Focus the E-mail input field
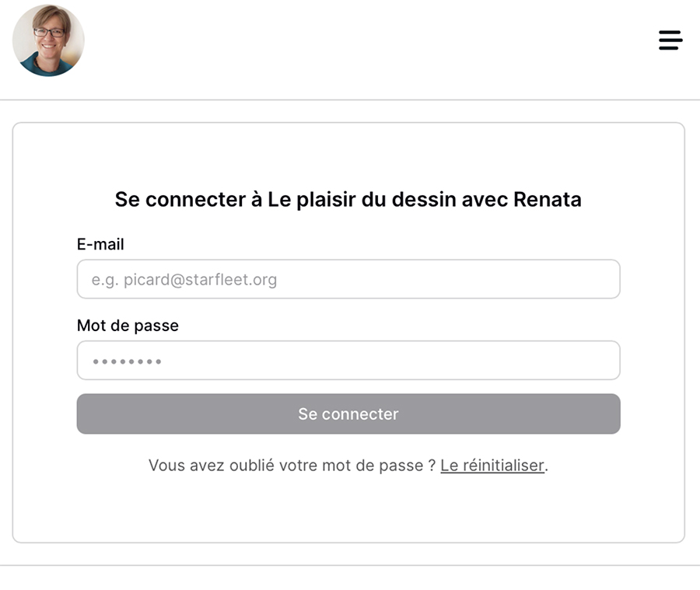 [x=348, y=279]
